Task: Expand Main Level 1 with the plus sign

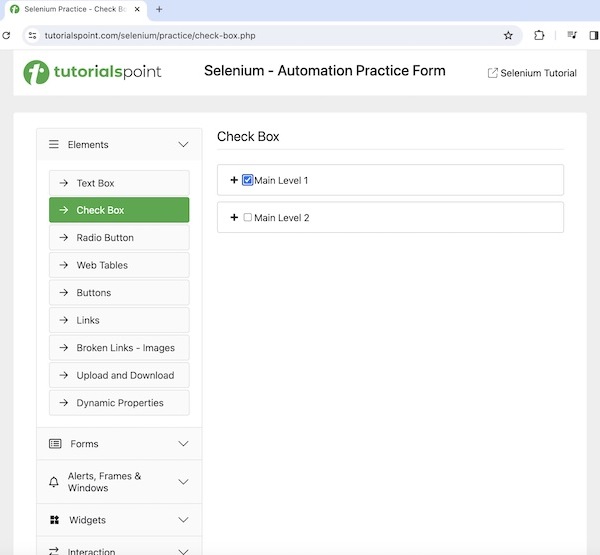Action: pos(234,180)
